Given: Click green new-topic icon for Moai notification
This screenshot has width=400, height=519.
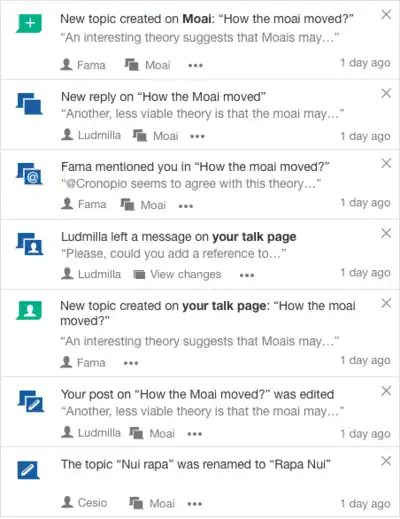Looking at the screenshot, I should [x=29, y=23].
